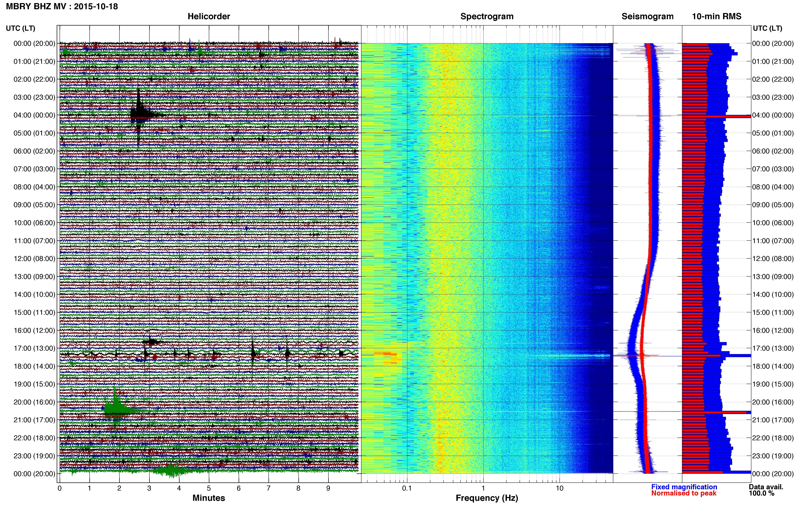Click the 03:00 (23:00) label beside the Helicorder
Screen dimensions: 812x508
(x=34, y=97)
